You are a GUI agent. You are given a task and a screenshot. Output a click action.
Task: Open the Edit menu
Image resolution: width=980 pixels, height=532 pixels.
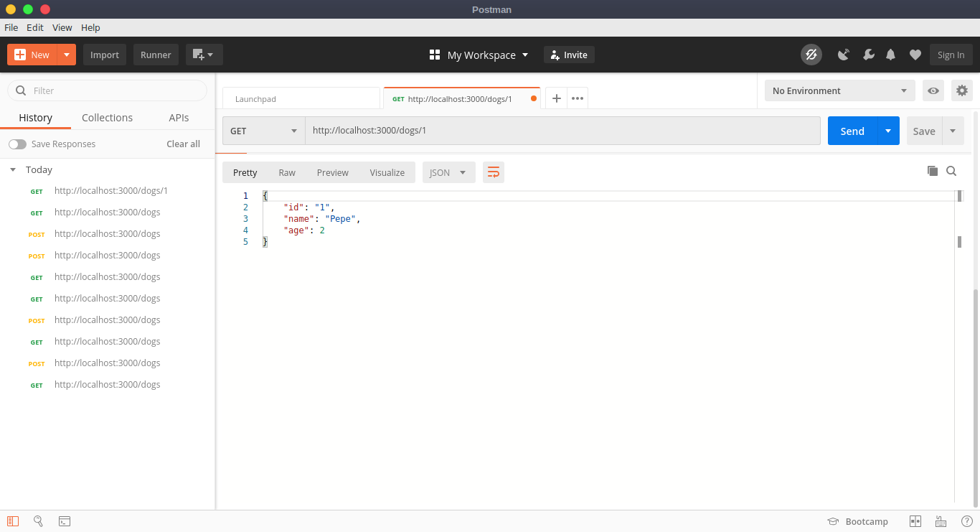coord(35,27)
